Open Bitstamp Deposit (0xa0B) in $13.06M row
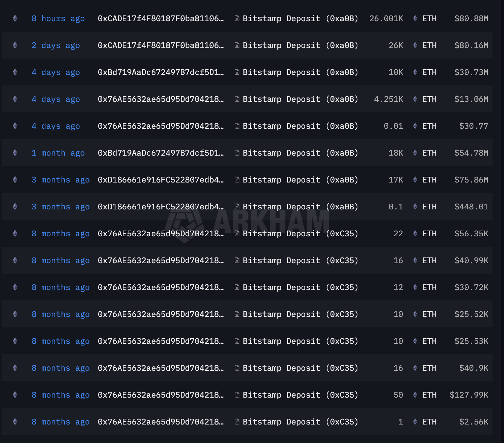The image size is (504, 443). coord(301,99)
